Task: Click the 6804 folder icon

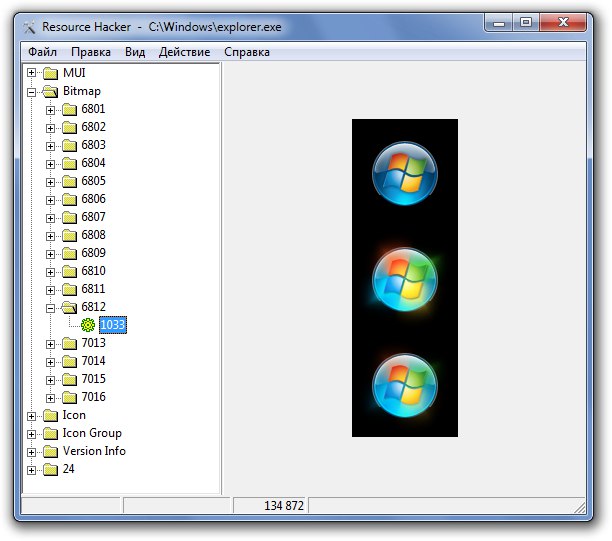Action: (69, 163)
